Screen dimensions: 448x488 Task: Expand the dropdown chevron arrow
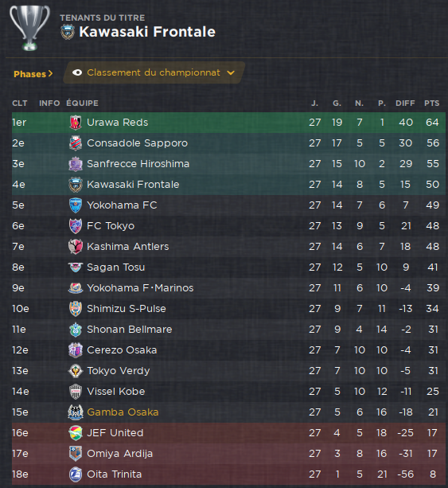coord(231,72)
